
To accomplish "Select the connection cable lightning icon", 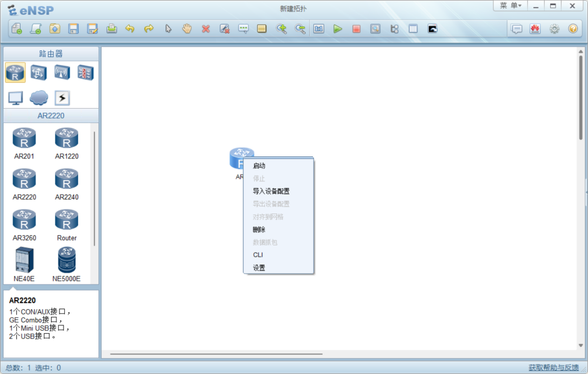I will pos(62,98).
